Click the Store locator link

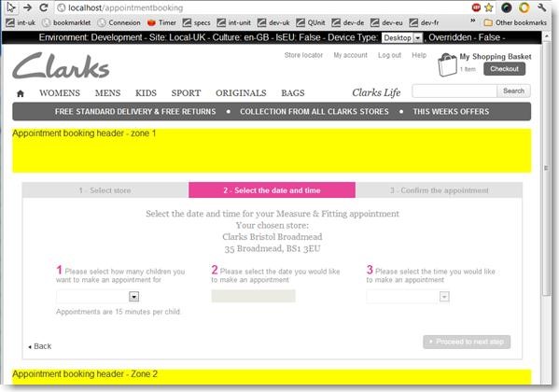(303, 55)
